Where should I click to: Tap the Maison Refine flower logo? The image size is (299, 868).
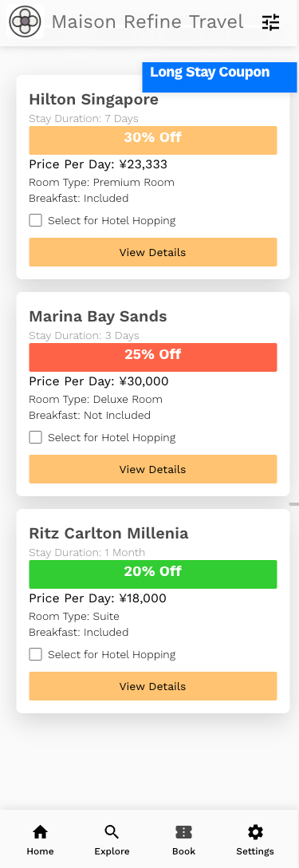[x=25, y=22]
